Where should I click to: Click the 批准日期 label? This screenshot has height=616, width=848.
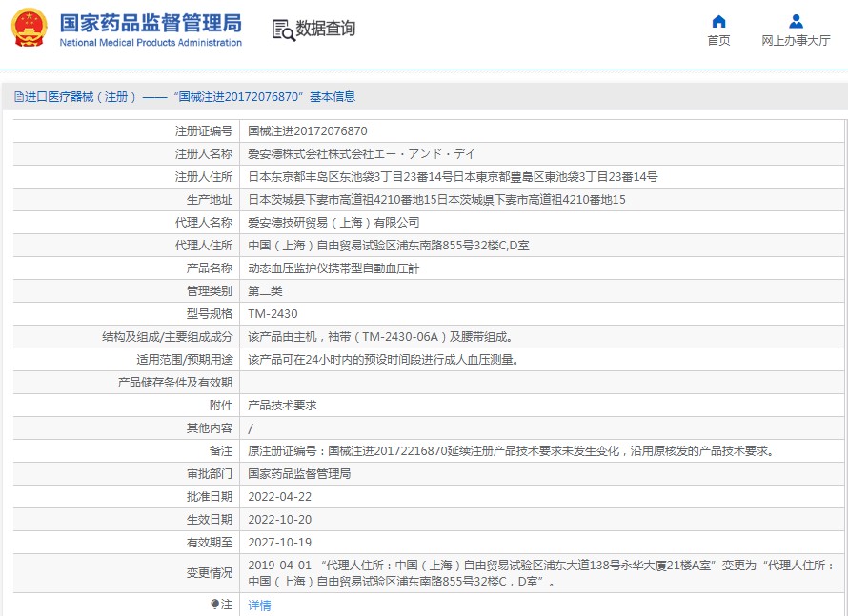coord(210,497)
